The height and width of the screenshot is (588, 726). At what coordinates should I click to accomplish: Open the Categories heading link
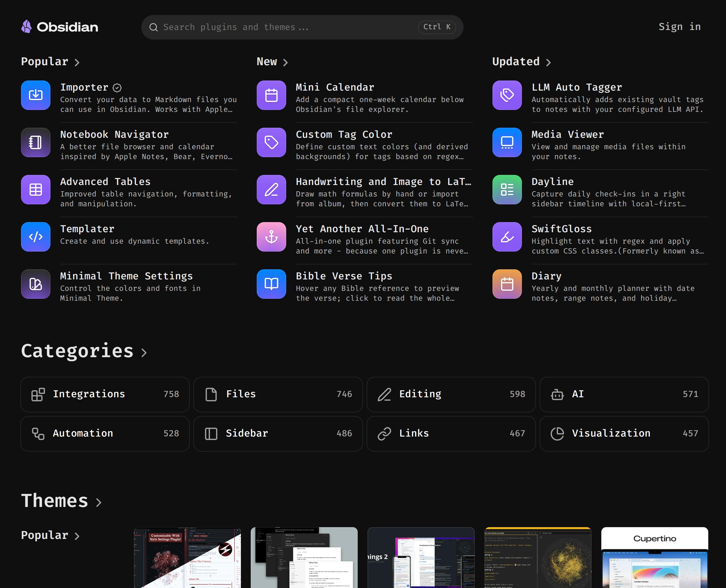[x=77, y=351]
